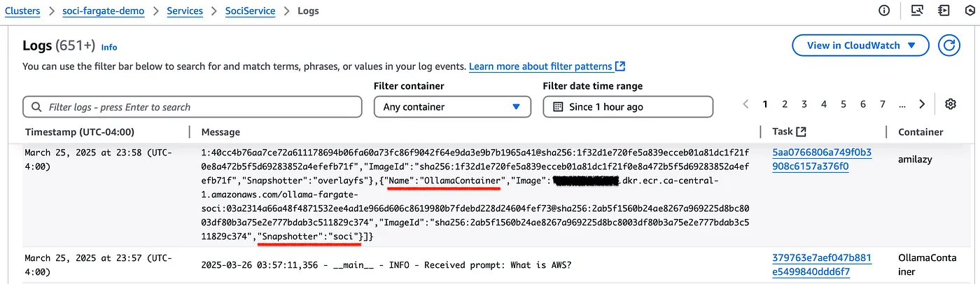Select page 5 in pagination
The image size is (980, 284).
[x=843, y=104]
